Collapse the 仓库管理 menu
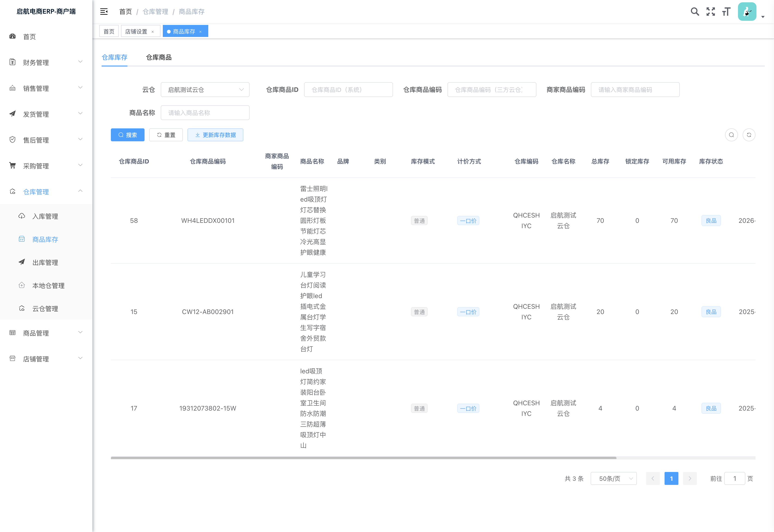The width and height of the screenshot is (774, 532). pos(46,192)
